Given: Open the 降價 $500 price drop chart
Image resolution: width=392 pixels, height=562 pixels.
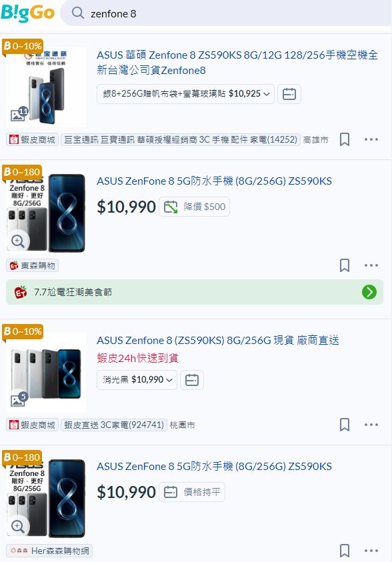Looking at the screenshot, I should point(194,207).
